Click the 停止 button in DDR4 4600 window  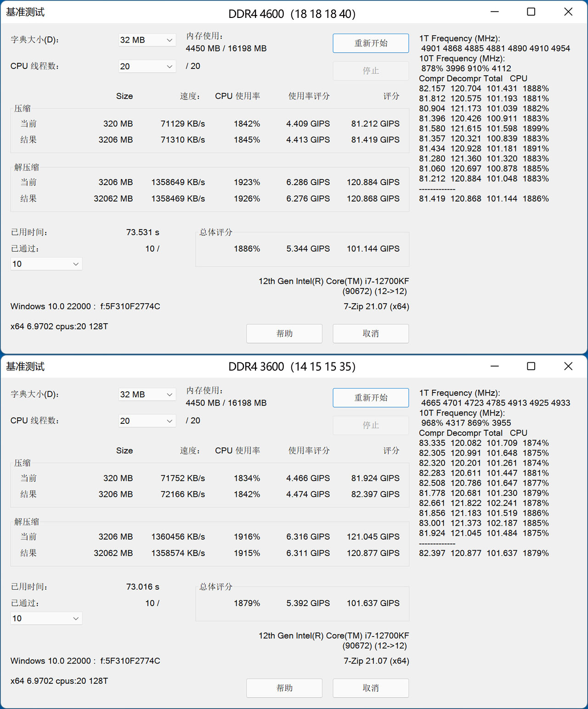point(370,71)
